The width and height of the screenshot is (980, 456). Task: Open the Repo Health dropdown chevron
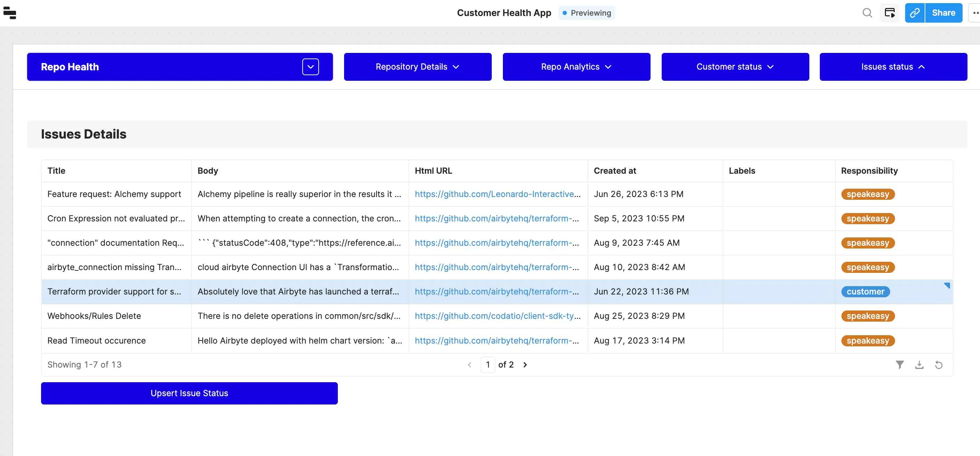click(310, 67)
